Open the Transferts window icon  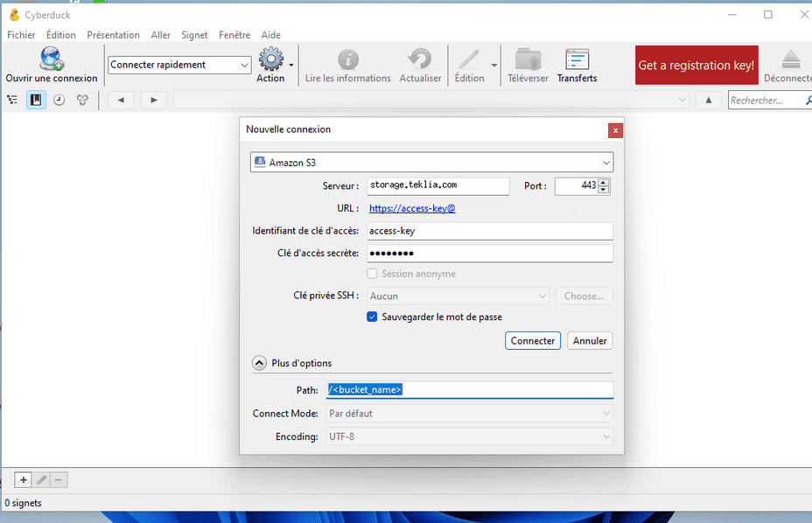pyautogui.click(x=577, y=59)
